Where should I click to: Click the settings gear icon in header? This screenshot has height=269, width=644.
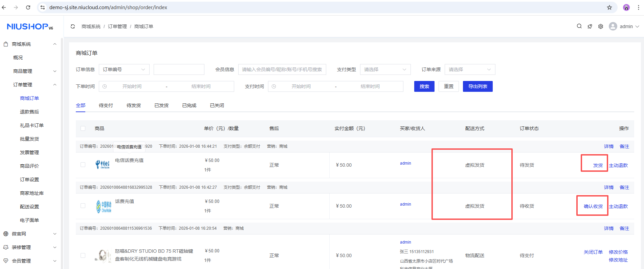pyautogui.click(x=600, y=26)
